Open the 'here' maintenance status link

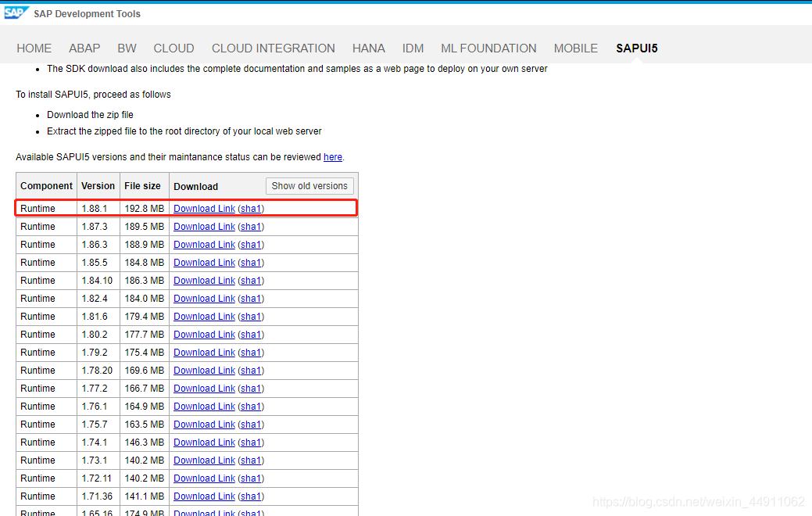333,157
